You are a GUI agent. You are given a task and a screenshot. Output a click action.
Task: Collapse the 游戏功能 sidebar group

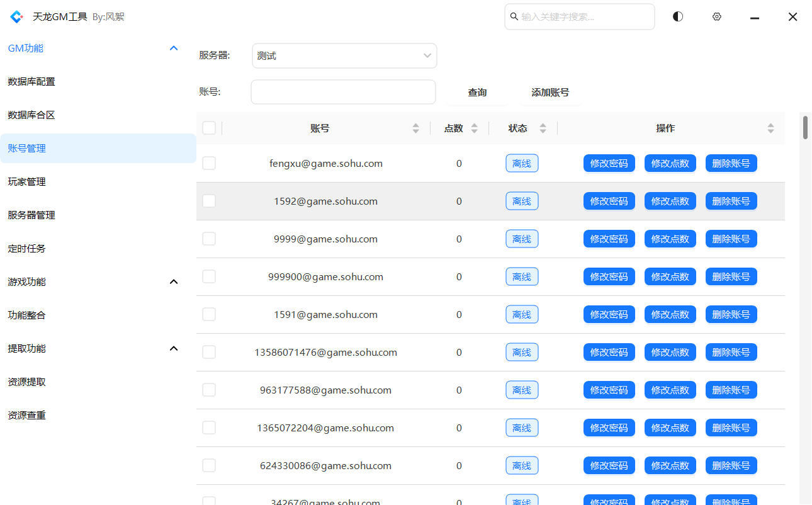click(x=174, y=282)
